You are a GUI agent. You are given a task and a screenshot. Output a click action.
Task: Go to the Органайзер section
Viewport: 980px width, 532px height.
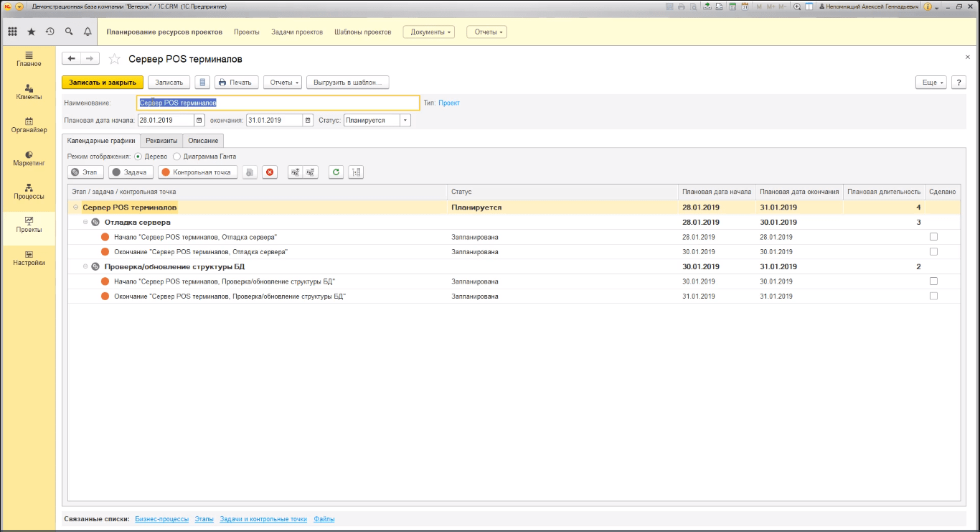click(29, 125)
